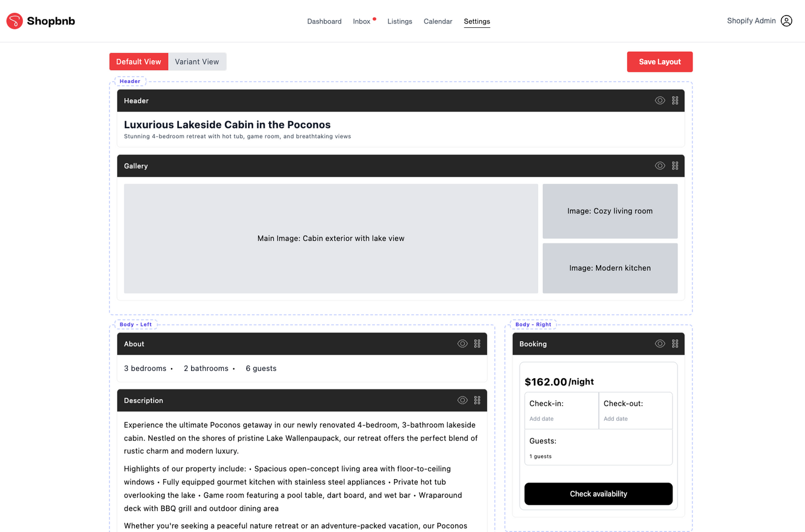The width and height of the screenshot is (805, 532).
Task: Open Inbox from the navigation
Action: [362, 22]
